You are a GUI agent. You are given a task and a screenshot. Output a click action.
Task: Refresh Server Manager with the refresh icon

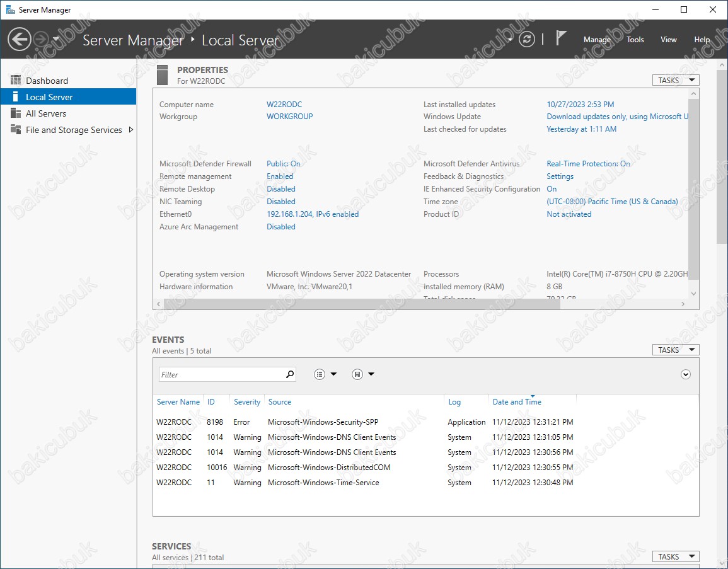(526, 39)
